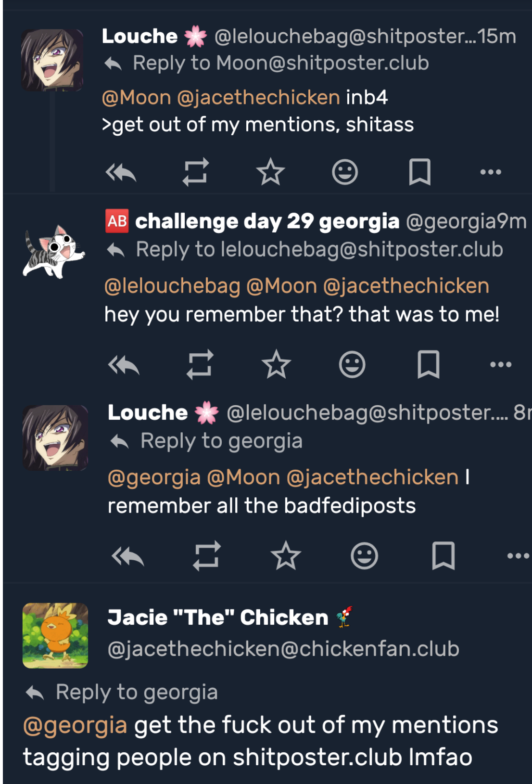Reply to Louche's inb4 post
Viewport: 532px width, 784px height.
pyautogui.click(x=121, y=172)
